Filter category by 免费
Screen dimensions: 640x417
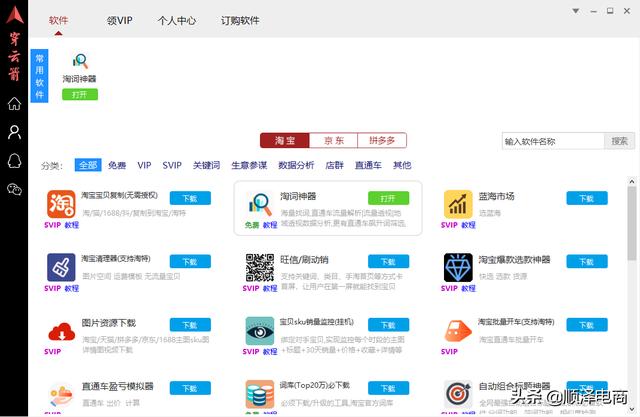117,165
